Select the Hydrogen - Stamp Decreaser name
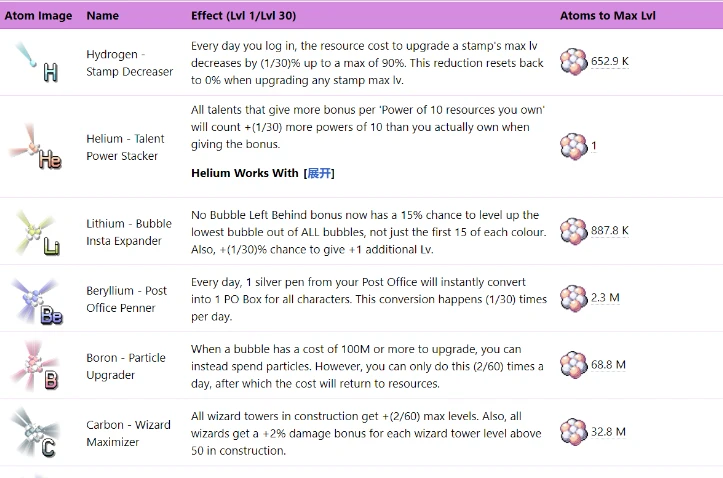The height and width of the screenshot is (478, 723). pos(130,63)
